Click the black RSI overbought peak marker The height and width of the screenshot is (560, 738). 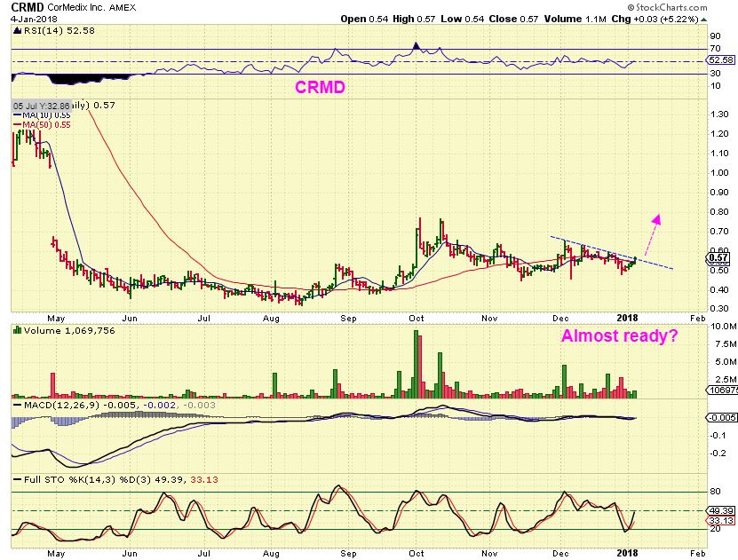pyautogui.click(x=416, y=45)
